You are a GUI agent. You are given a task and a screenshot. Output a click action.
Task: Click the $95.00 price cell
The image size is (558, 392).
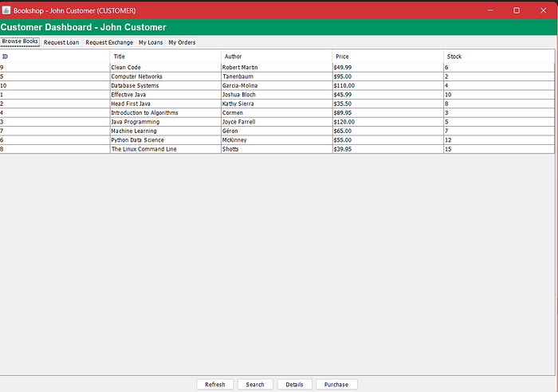tap(388, 76)
